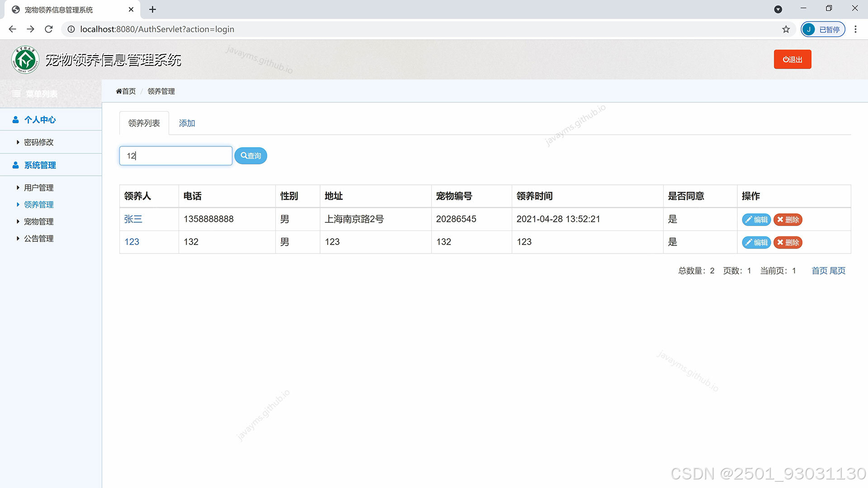Image resolution: width=868 pixels, height=488 pixels.
Task: Switch to the 领养列表 tab
Action: click(x=144, y=123)
